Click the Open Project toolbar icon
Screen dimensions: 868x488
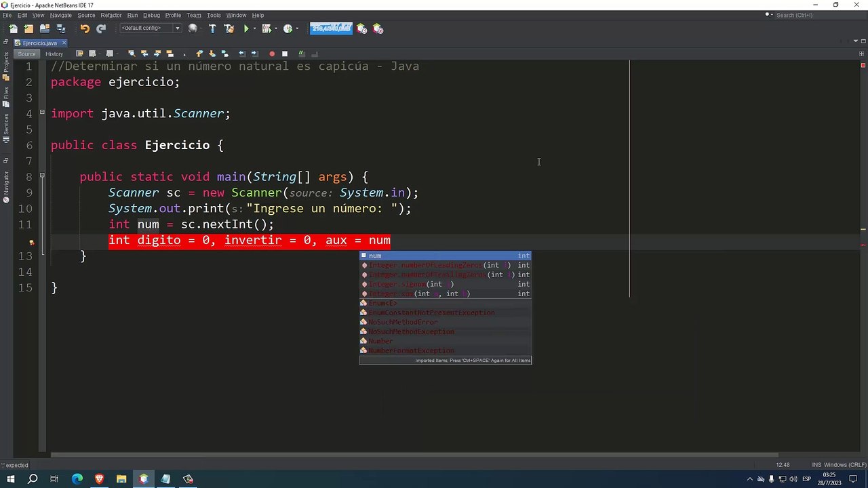pos(45,28)
